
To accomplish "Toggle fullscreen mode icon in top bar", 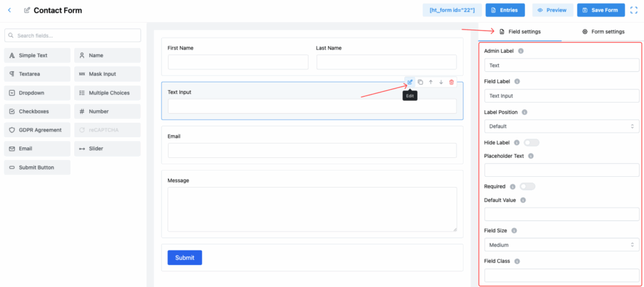I will pos(634,10).
